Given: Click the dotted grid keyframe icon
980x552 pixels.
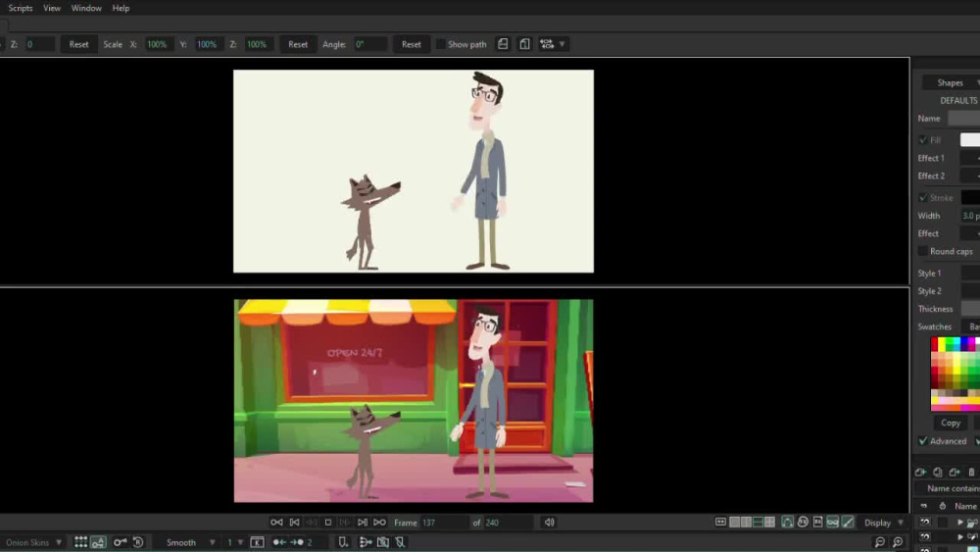Looking at the screenshot, I should (x=80, y=542).
